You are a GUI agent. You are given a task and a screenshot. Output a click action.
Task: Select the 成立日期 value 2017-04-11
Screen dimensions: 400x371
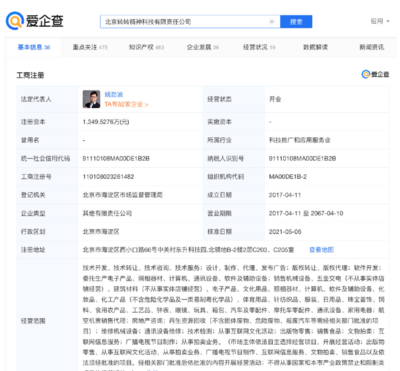click(x=285, y=195)
